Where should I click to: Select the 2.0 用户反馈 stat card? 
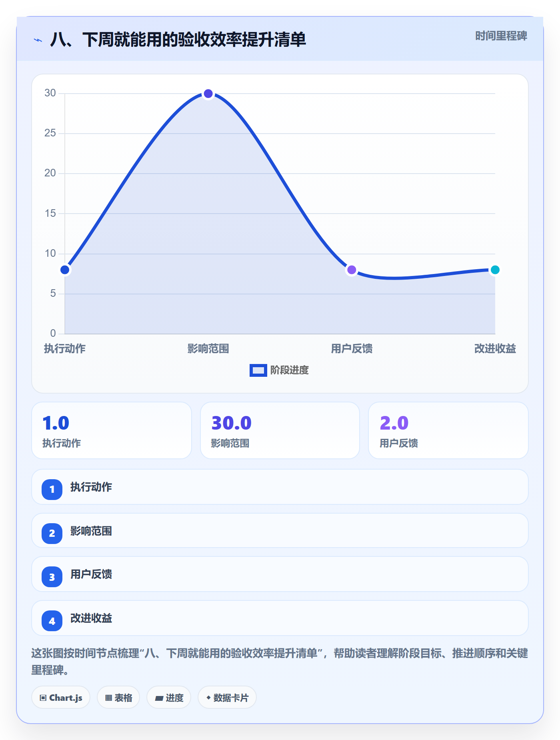click(448, 430)
